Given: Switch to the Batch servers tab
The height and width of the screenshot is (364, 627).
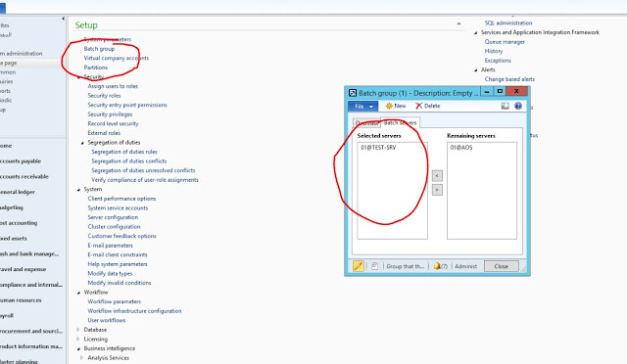Looking at the screenshot, I should coord(401,122).
